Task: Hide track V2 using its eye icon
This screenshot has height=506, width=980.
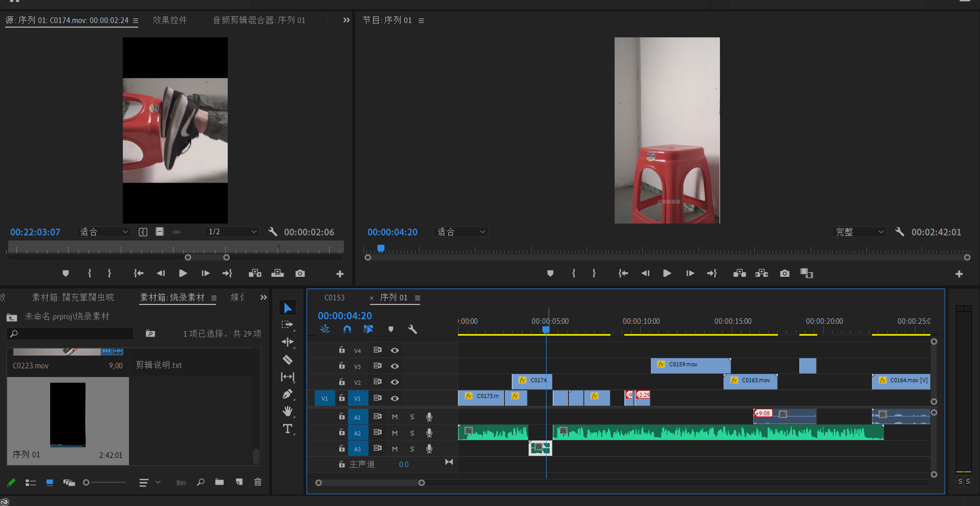Action: [x=395, y=382]
